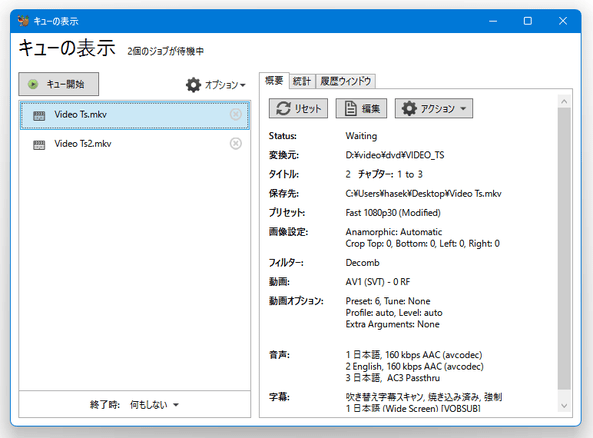The image size is (593, 438).
Task: Click the film icon beside Video Ts.mkv
Action: tap(39, 115)
